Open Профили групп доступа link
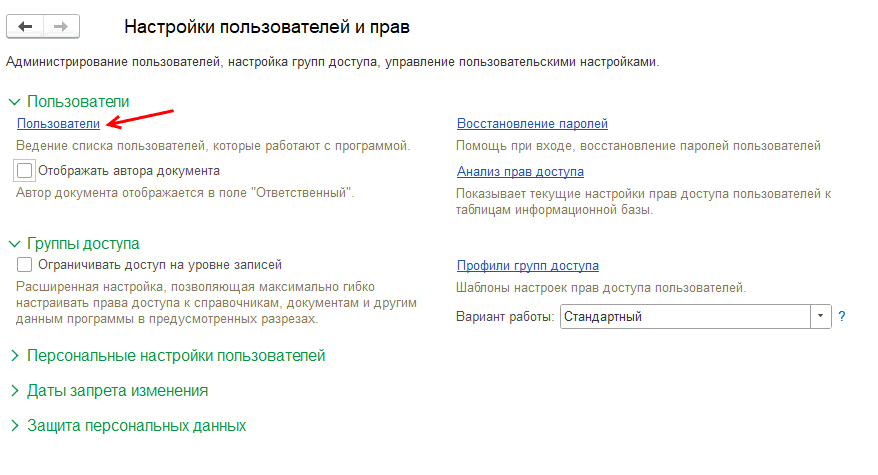 click(x=527, y=266)
